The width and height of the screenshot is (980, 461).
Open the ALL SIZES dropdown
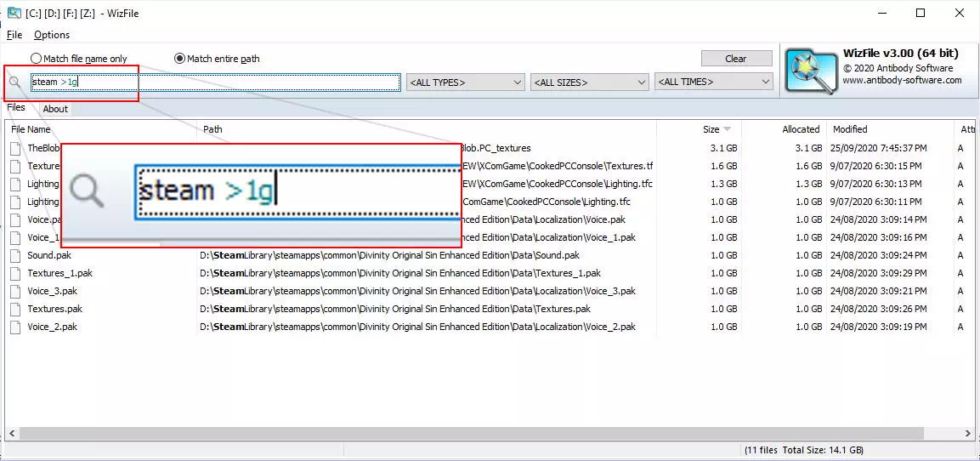tap(589, 82)
